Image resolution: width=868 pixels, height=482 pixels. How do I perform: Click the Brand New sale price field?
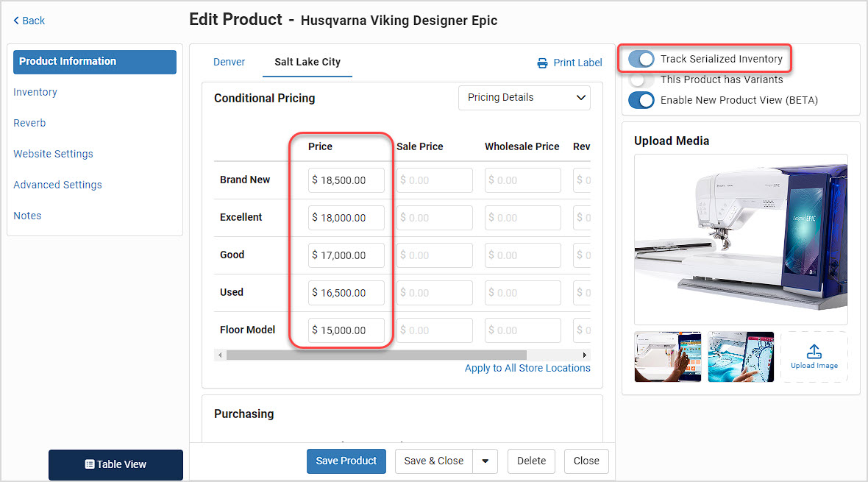435,180
